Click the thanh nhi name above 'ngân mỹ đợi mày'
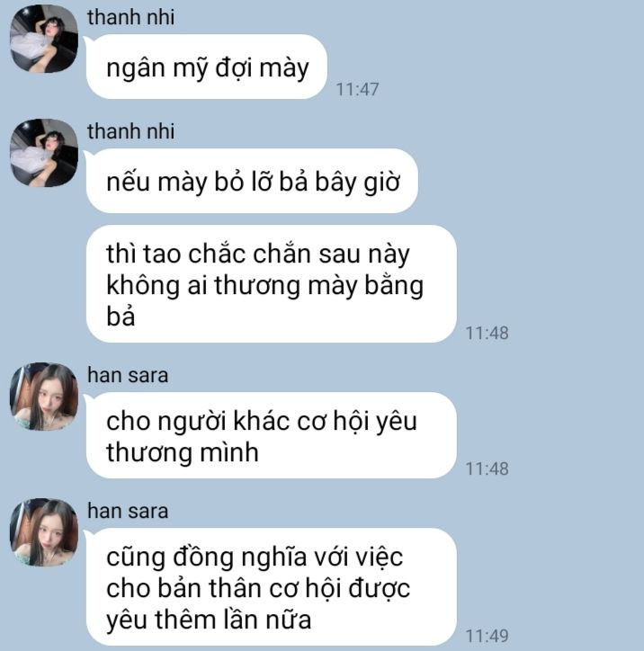644x651 pixels. (x=130, y=17)
